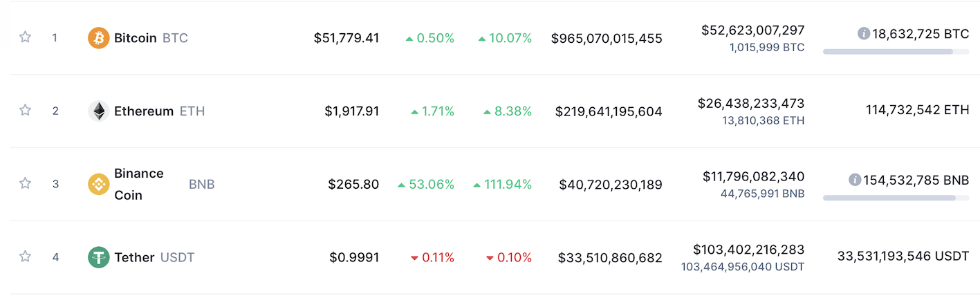This screenshot has height=298, width=980.
Task: Click info icon beside BNB circulating supply
Action: pos(855,180)
